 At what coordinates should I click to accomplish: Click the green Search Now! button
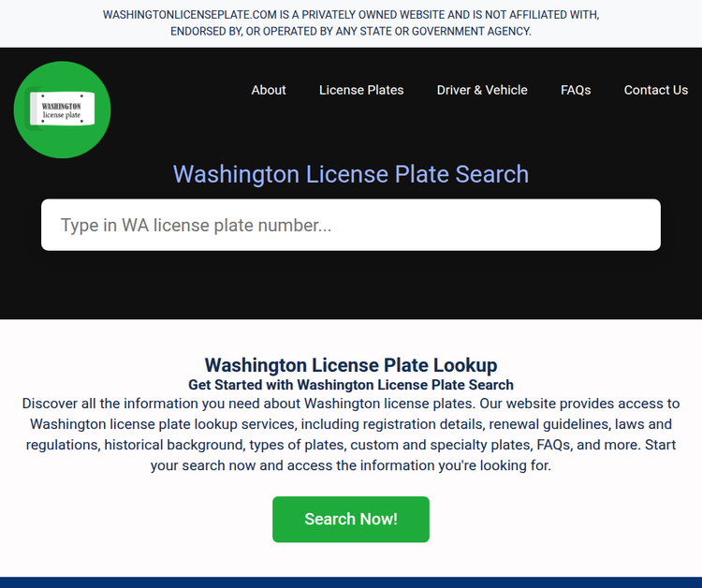(351, 519)
